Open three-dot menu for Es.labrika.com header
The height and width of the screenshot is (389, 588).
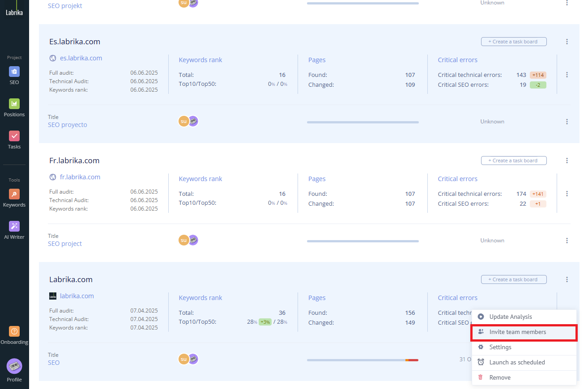pyautogui.click(x=567, y=42)
